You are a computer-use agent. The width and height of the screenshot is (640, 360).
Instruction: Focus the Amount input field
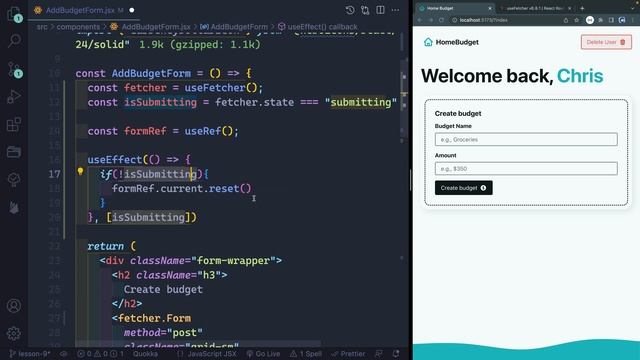[526, 169]
